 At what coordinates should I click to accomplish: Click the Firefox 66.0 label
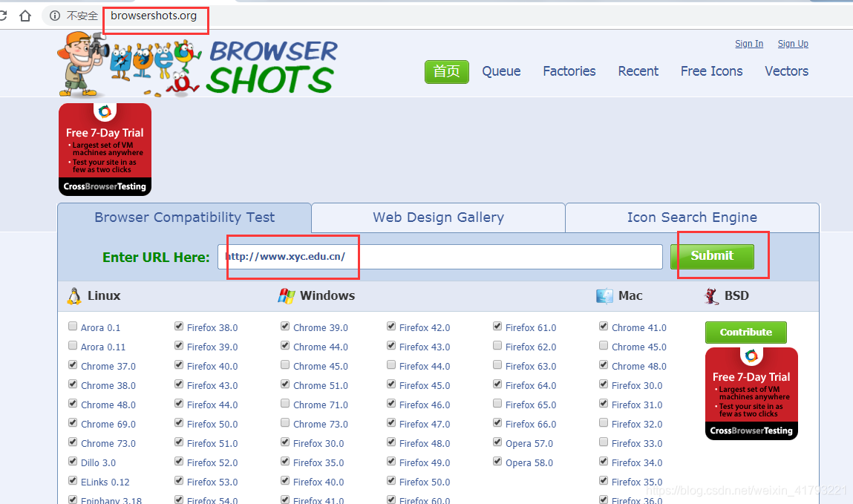pyautogui.click(x=531, y=424)
